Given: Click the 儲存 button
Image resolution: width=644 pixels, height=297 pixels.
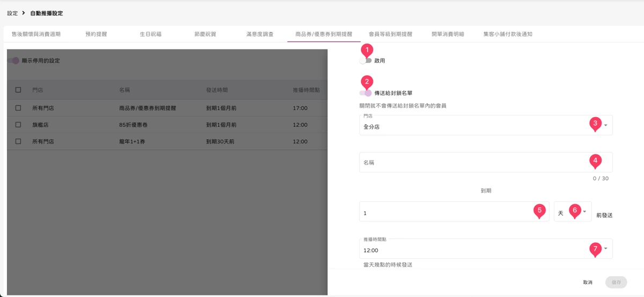Looking at the screenshot, I should tap(616, 282).
